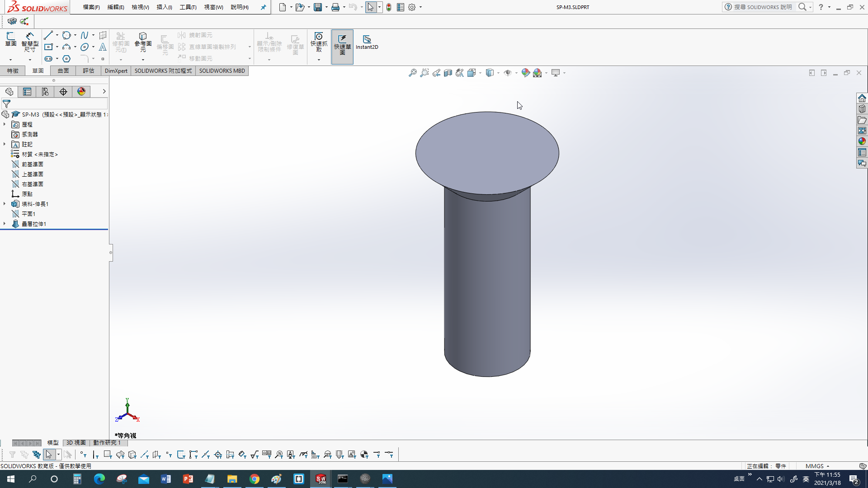Choose the Polygon sketch tool
This screenshot has height=488, width=868.
click(67, 59)
